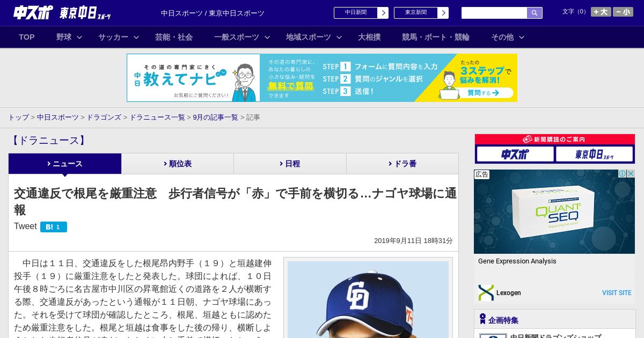Increase text size with +大 button
This screenshot has height=338, width=644.
601,12
